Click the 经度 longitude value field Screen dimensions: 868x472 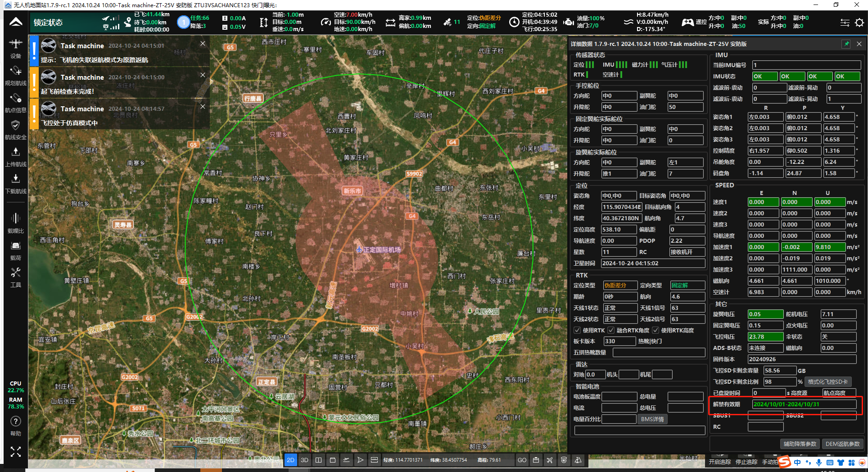click(x=621, y=207)
